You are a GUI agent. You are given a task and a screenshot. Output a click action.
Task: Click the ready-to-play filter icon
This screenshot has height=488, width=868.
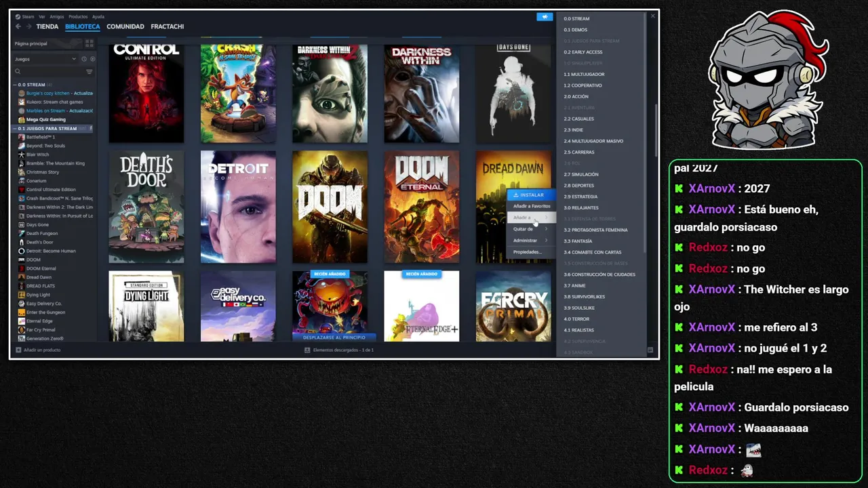pos(92,59)
